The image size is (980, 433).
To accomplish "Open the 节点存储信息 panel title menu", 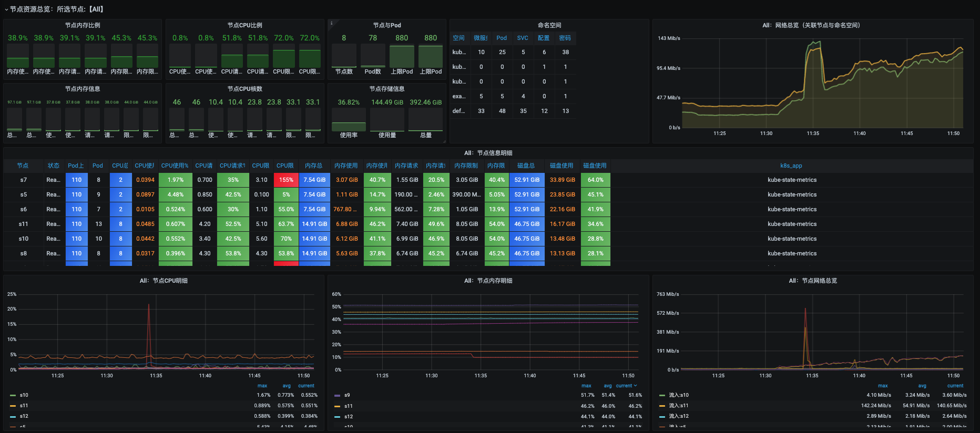I will tap(387, 89).
